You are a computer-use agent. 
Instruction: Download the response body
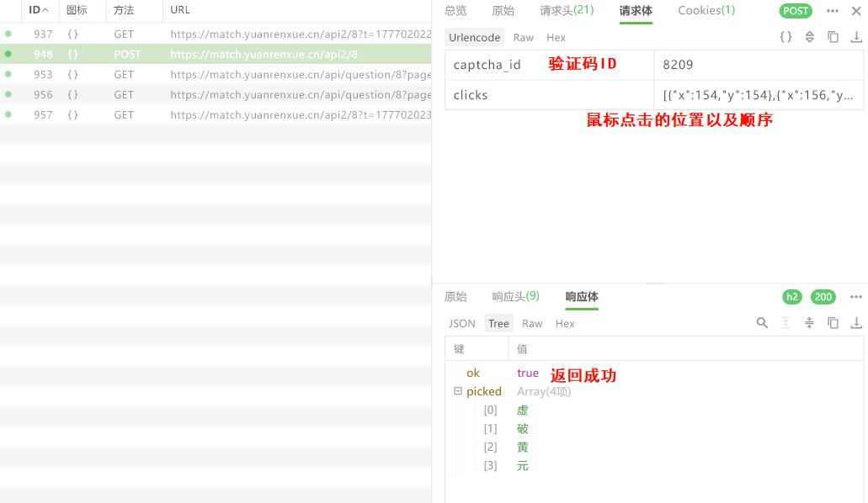point(856,323)
